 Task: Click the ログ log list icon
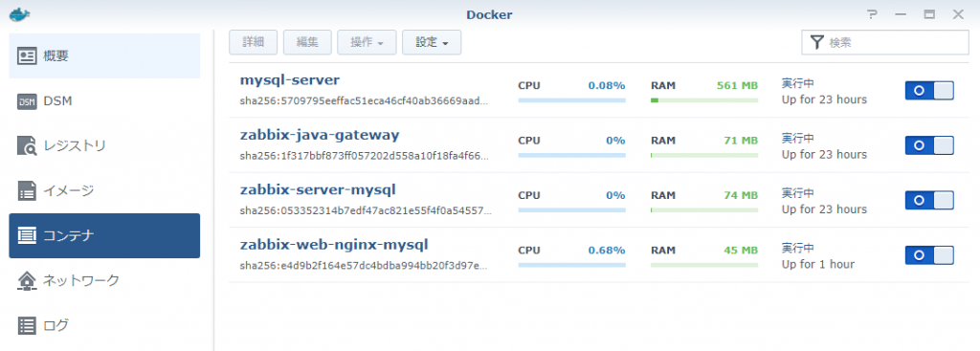pyautogui.click(x=27, y=325)
